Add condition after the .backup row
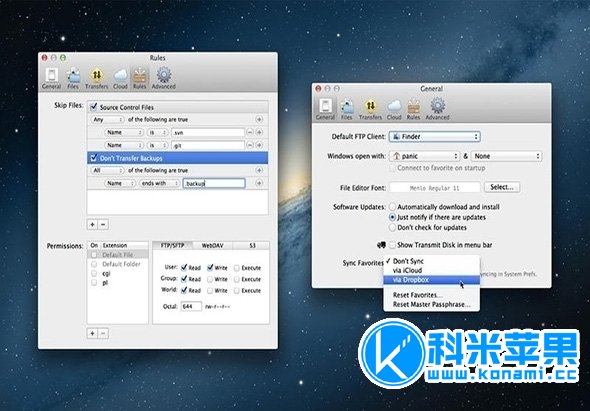 [x=259, y=183]
